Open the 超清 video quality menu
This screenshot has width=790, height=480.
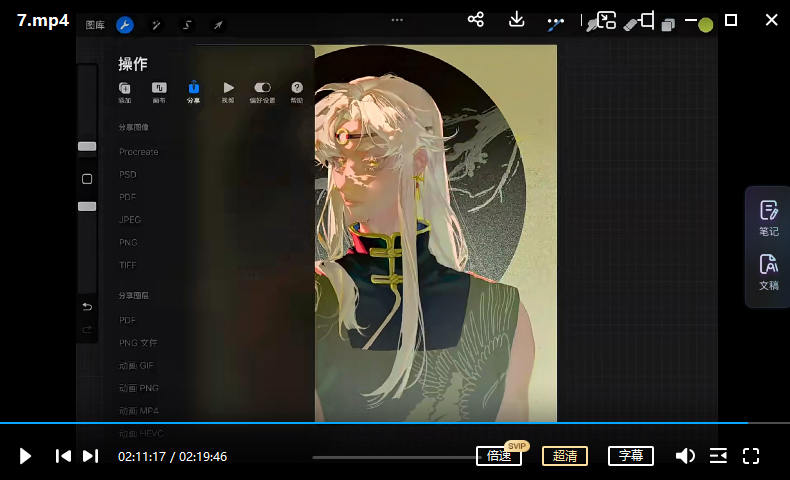(x=565, y=456)
